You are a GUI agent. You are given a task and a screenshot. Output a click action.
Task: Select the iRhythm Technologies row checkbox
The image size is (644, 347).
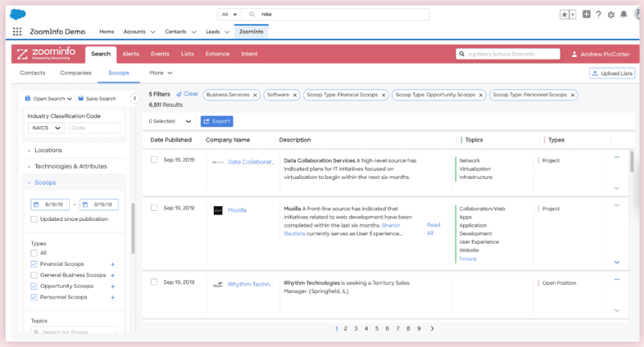tap(154, 282)
